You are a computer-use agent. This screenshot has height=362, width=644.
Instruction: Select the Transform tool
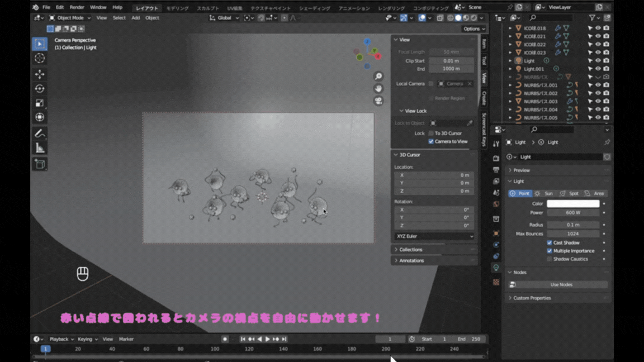coord(40,117)
